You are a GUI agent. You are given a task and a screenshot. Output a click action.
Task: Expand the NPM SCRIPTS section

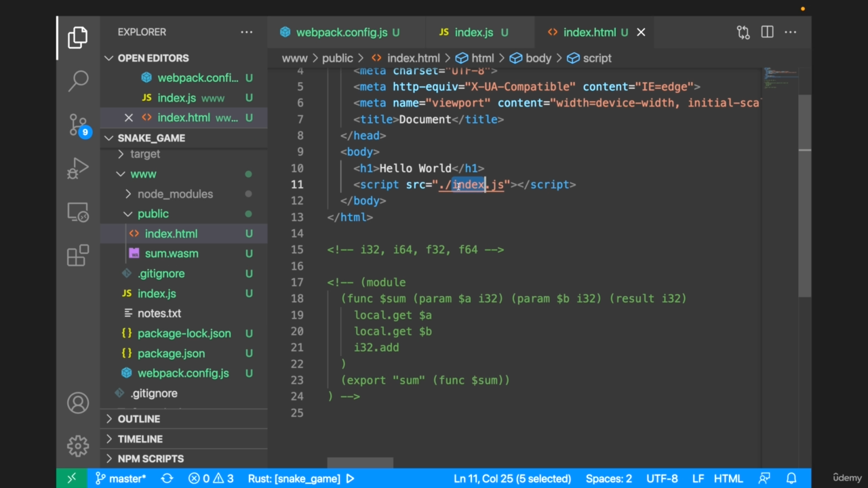point(150,459)
